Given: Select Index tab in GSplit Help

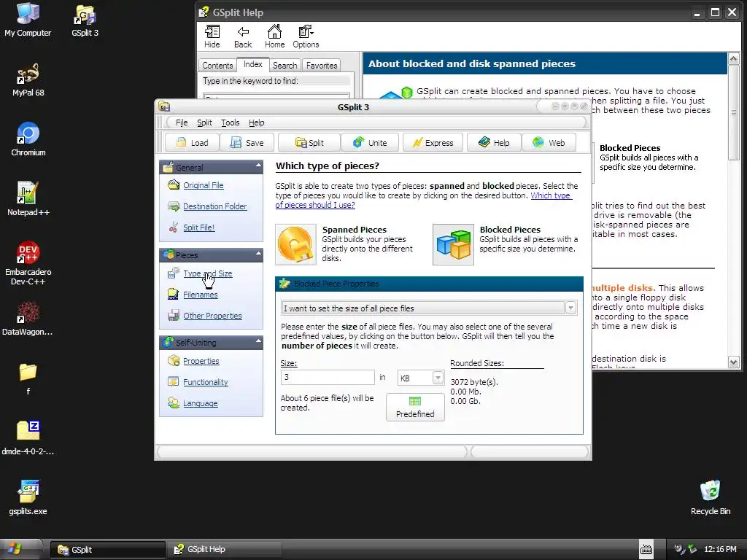Looking at the screenshot, I should (x=253, y=64).
